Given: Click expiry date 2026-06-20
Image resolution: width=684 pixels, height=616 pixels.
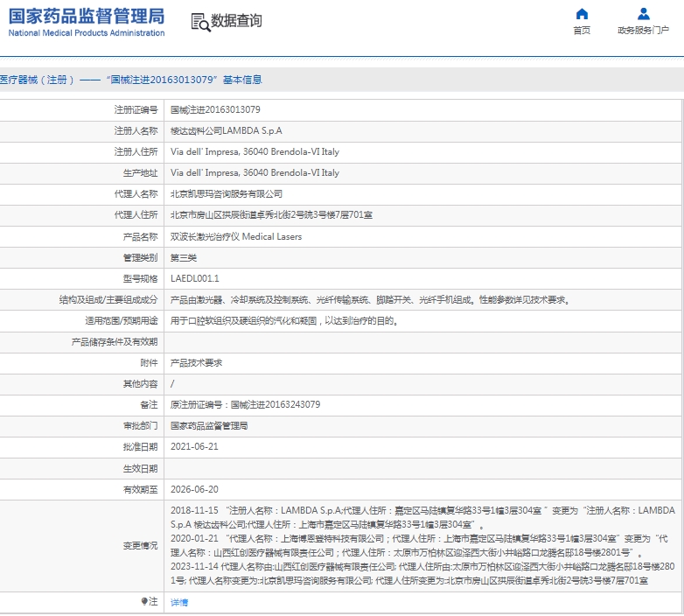Looking at the screenshot, I should [x=194, y=489].
